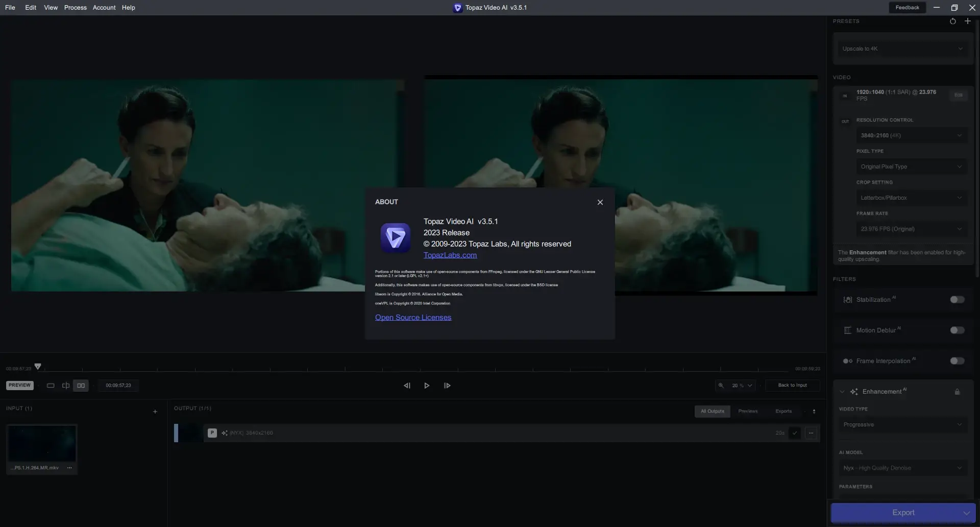Step forward one frame

[x=447, y=386]
